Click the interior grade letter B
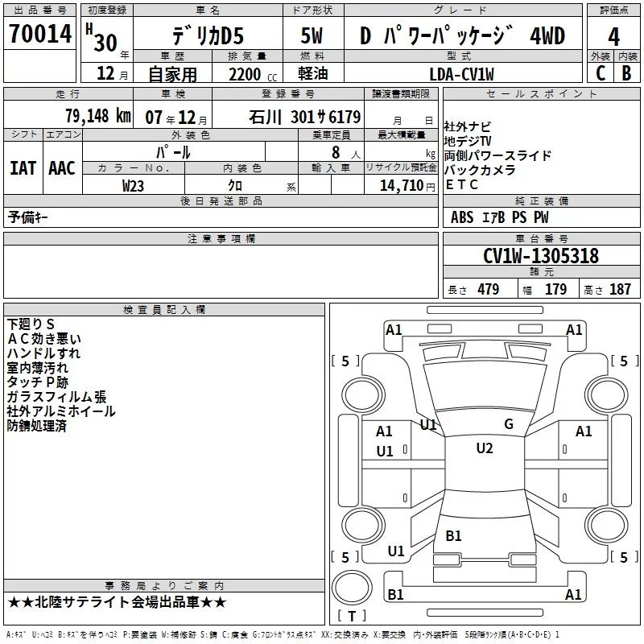 626,73
